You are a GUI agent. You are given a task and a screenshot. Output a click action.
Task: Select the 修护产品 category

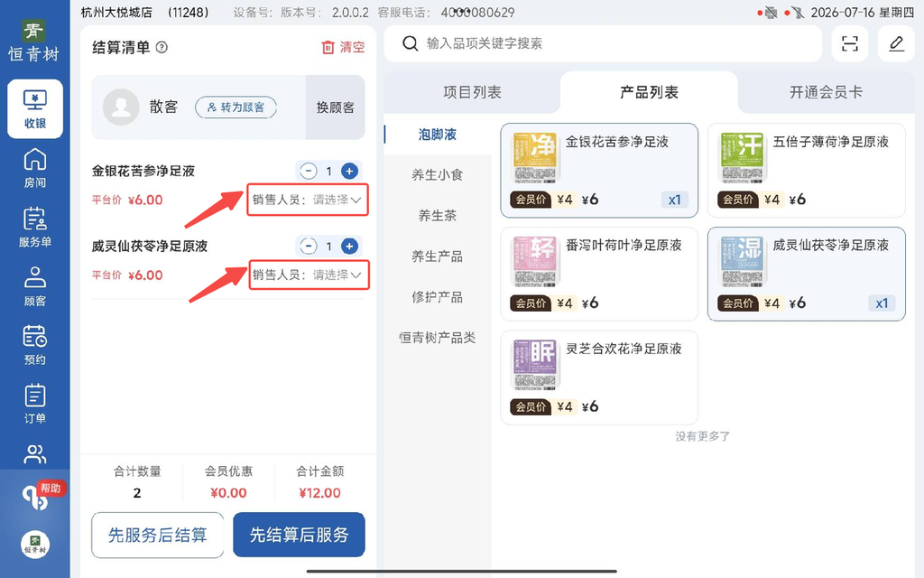(438, 297)
